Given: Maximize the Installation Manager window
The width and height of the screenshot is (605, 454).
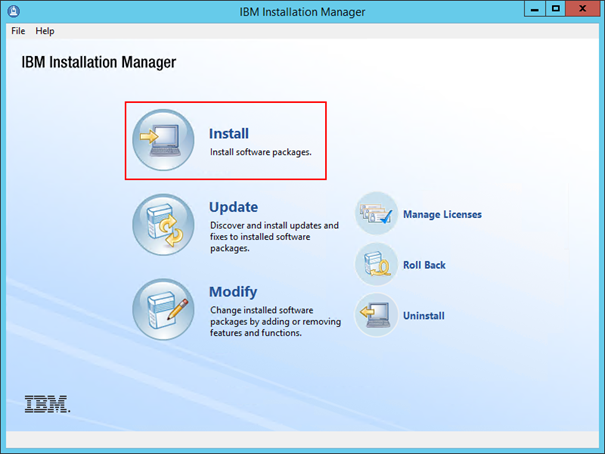Looking at the screenshot, I should 555,9.
